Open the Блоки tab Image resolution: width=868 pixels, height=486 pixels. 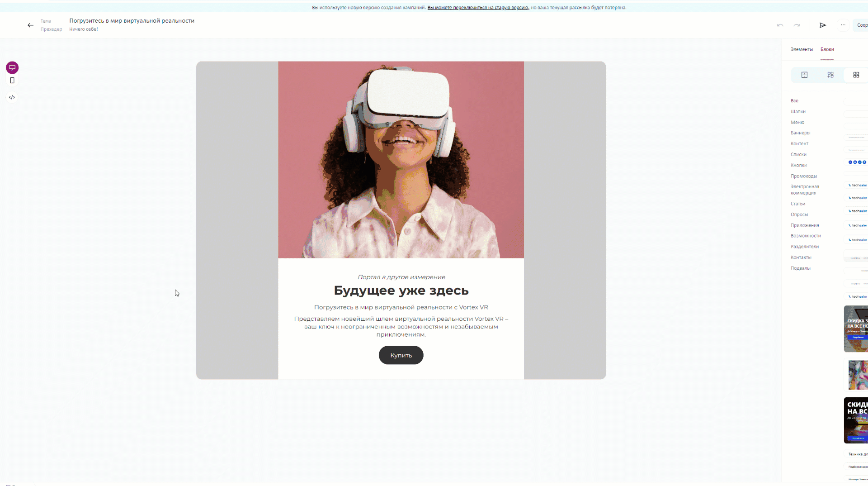click(827, 49)
